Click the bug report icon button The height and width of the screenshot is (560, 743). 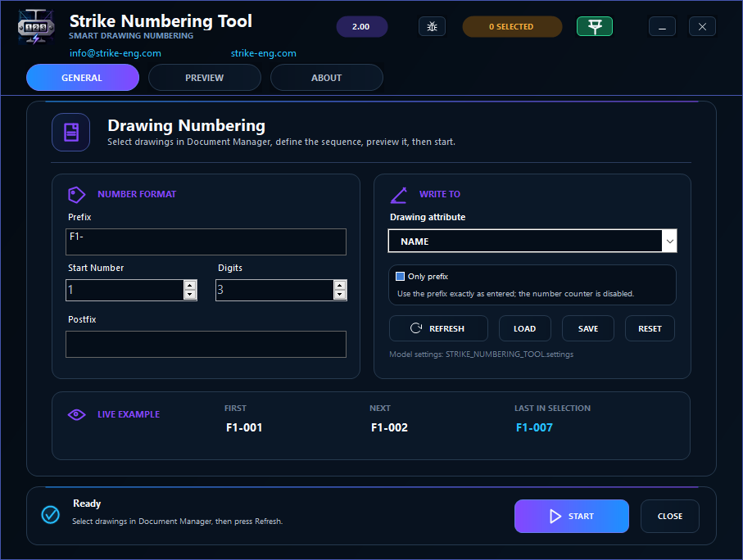pos(432,26)
